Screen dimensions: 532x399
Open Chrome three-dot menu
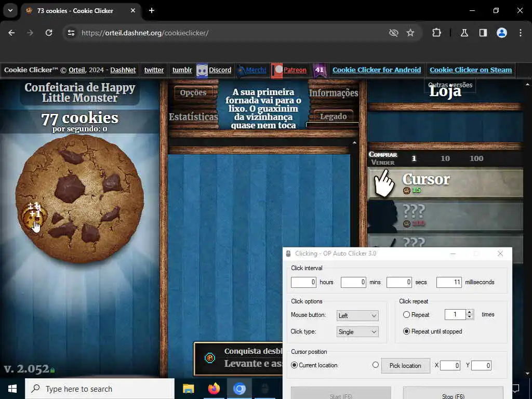click(520, 33)
